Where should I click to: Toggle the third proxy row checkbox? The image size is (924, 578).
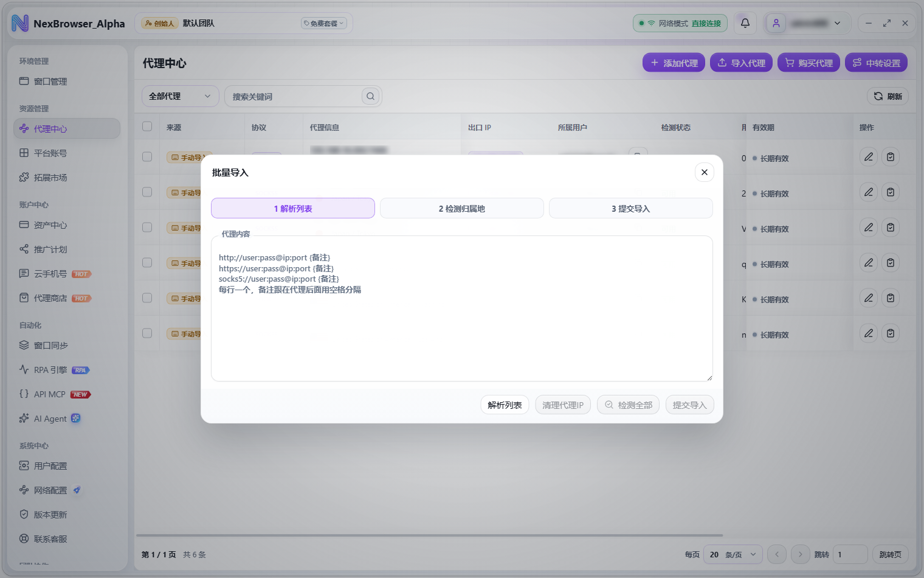tap(147, 227)
